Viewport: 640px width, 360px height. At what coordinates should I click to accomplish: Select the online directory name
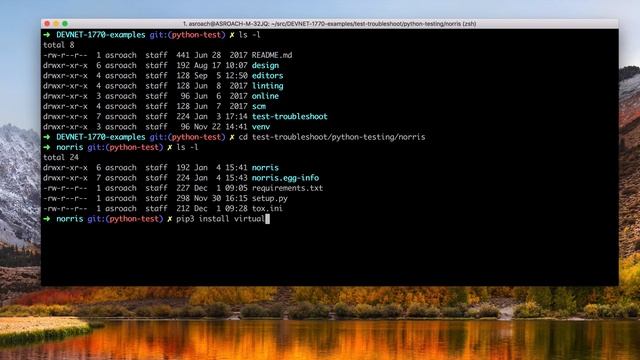click(x=265, y=96)
